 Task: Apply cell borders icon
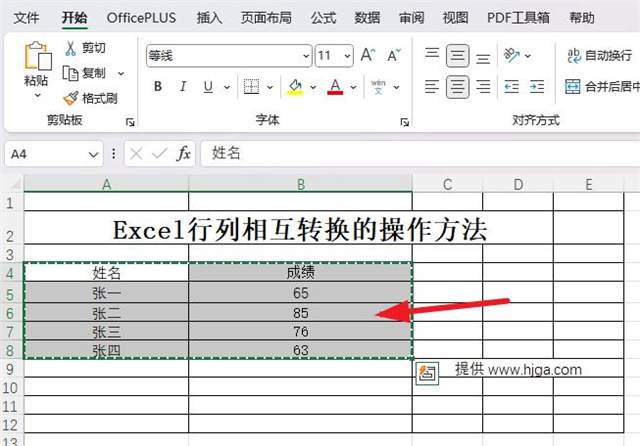[251, 87]
